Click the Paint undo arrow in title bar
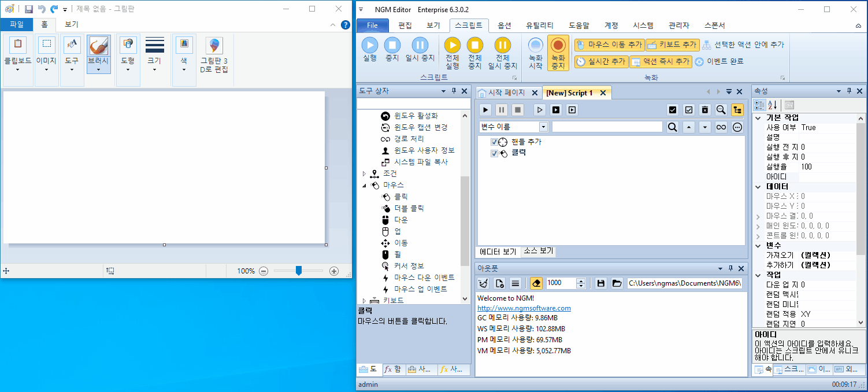This screenshot has height=392, width=868. tap(42, 9)
